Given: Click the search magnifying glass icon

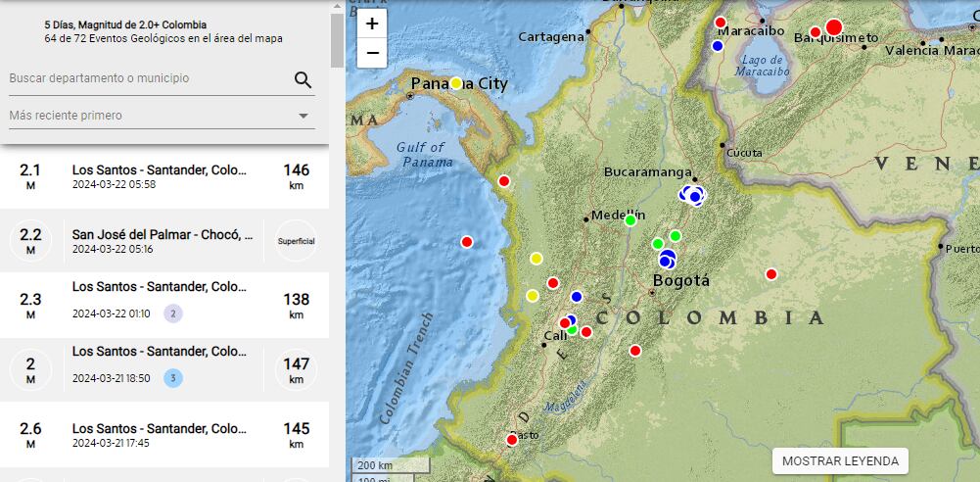Looking at the screenshot, I should click(x=303, y=80).
